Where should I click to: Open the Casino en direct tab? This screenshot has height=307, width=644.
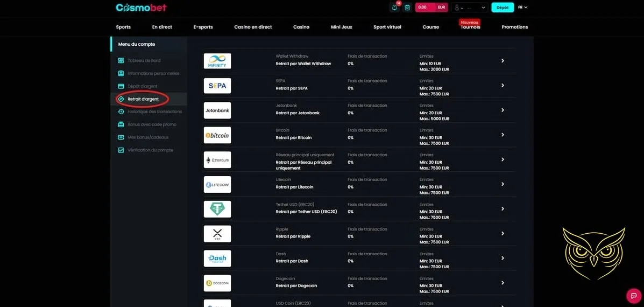[x=253, y=27]
